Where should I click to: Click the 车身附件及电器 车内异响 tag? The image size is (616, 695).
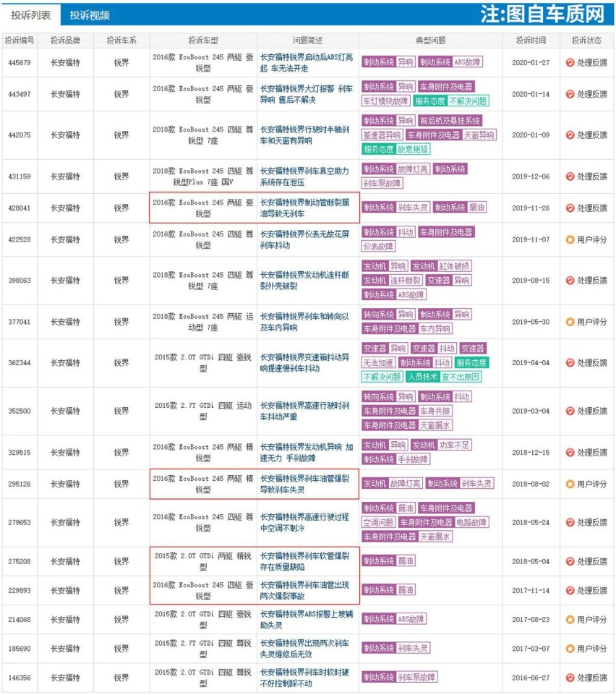pyautogui.click(x=407, y=329)
